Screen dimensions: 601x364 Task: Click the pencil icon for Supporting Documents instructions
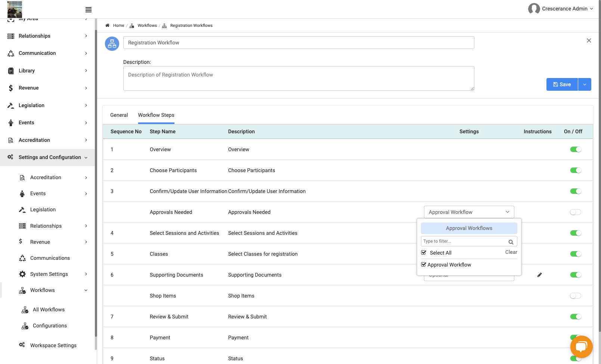coord(539,275)
